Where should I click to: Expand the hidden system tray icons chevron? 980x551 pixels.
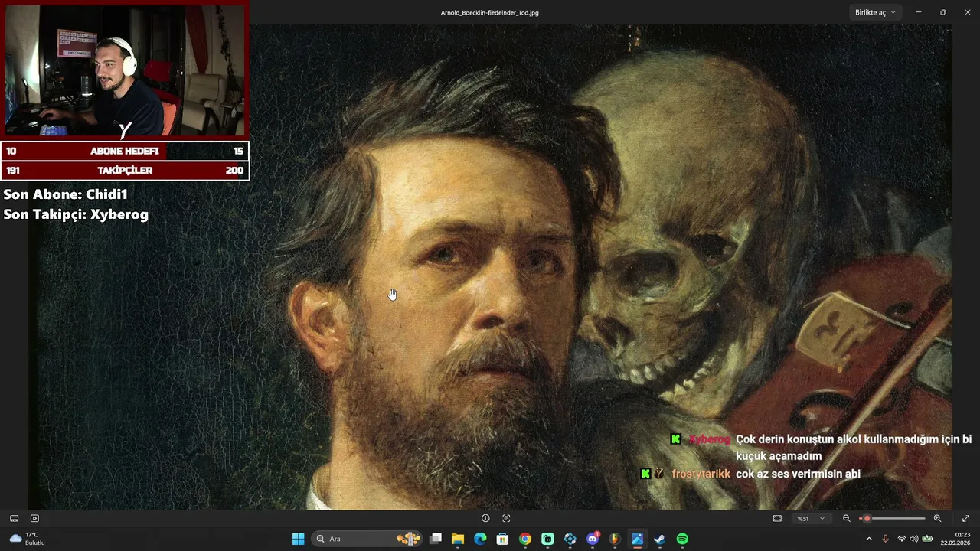(x=868, y=539)
